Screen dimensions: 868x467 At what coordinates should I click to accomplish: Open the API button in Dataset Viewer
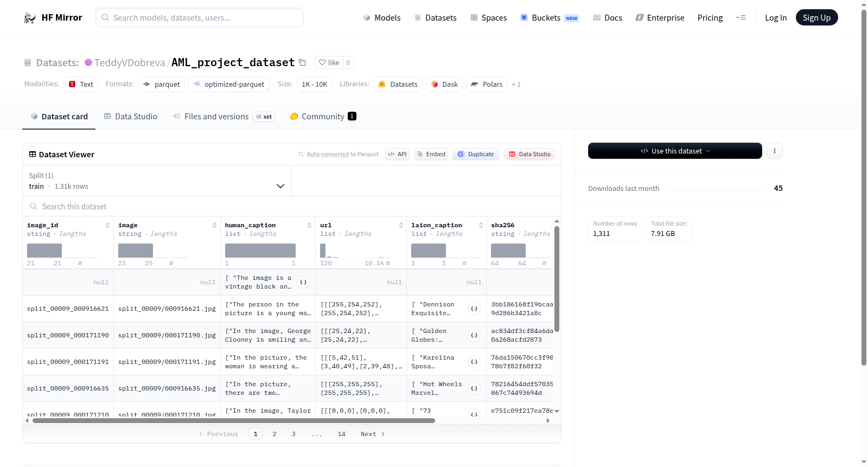[397, 154]
